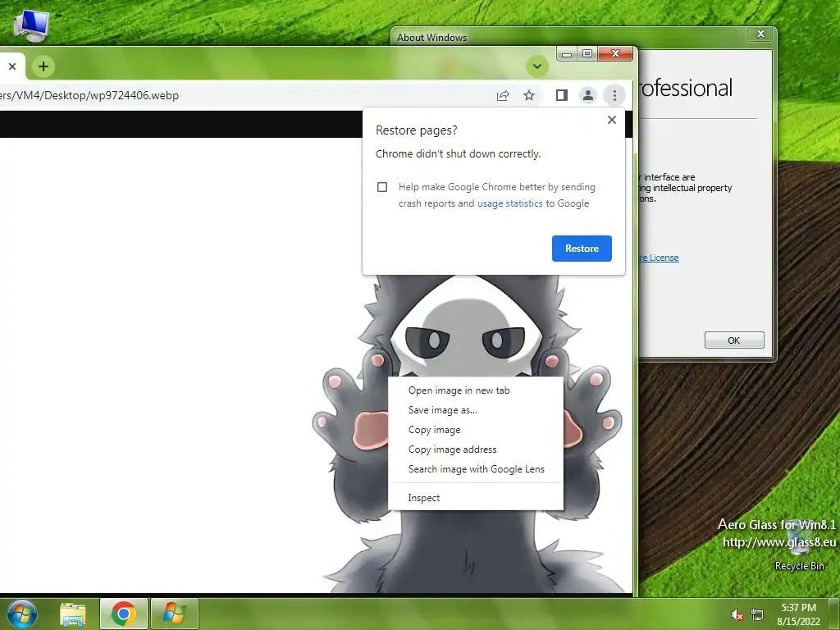The width and height of the screenshot is (840, 630).
Task: Select Save image as... option
Action: tap(476, 410)
